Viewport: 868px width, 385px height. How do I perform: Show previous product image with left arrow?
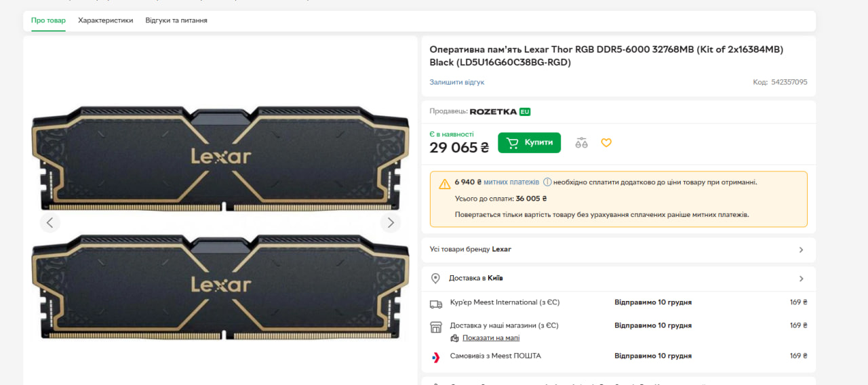click(50, 222)
